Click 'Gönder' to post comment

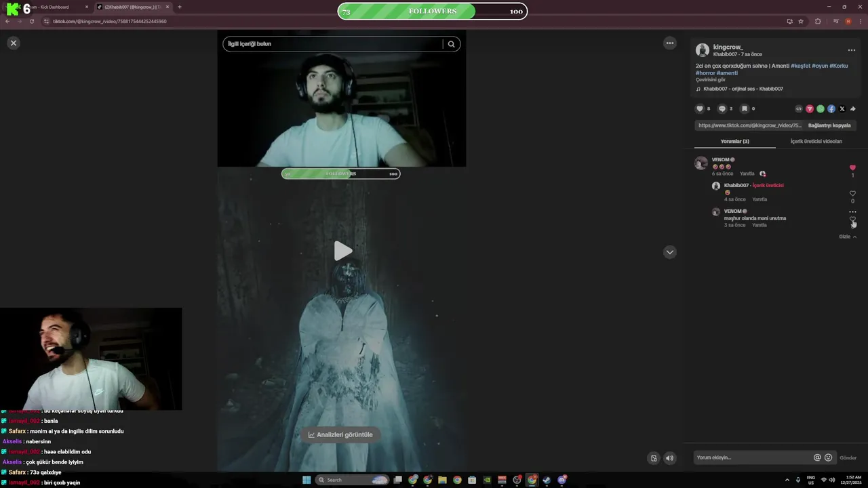click(x=848, y=457)
